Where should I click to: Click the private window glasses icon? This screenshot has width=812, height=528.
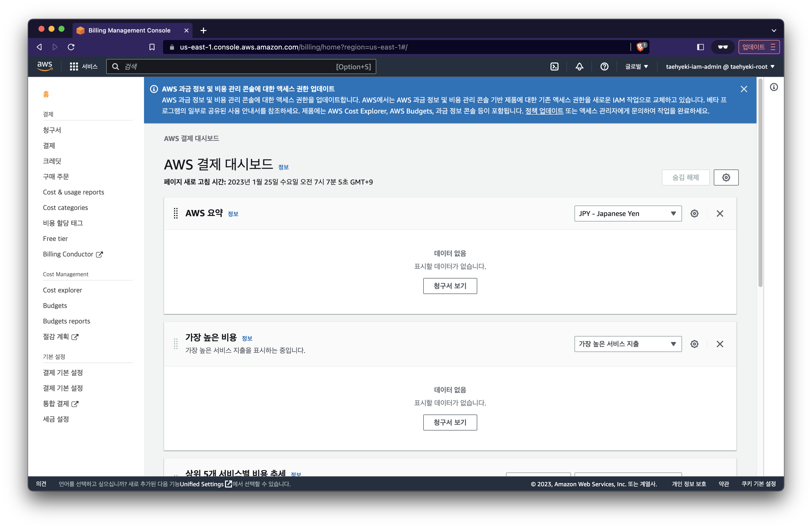[x=723, y=47]
